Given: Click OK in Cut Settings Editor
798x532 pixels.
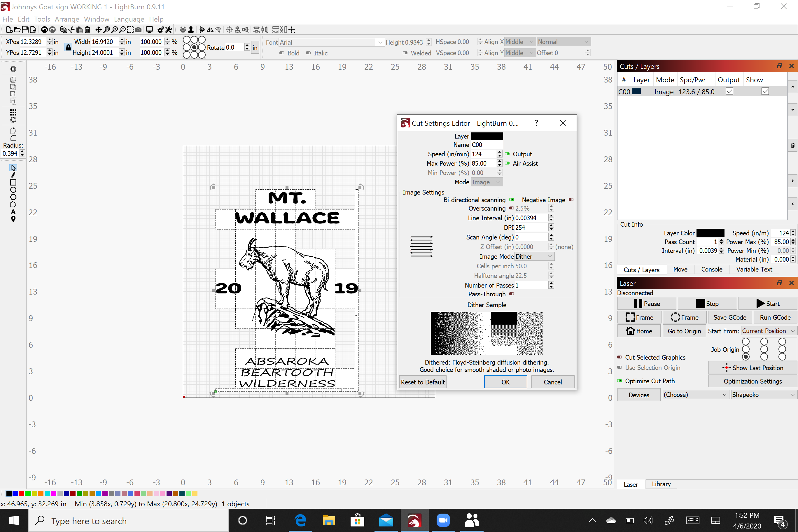Looking at the screenshot, I should [505, 382].
